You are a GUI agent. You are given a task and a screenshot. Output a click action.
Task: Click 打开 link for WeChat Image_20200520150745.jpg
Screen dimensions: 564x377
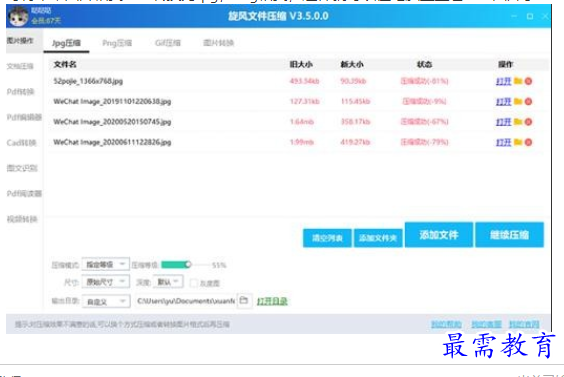503,122
